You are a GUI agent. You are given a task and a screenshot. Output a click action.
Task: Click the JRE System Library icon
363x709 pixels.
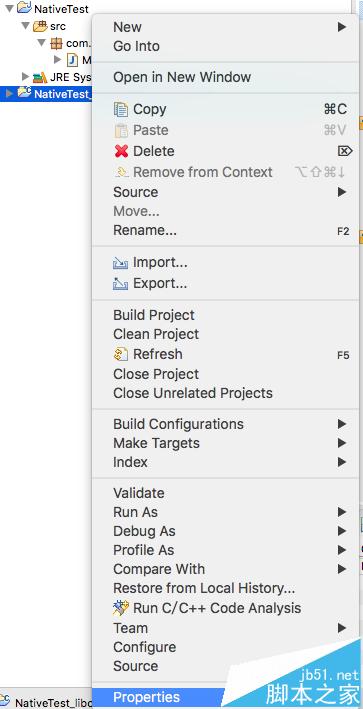click(40, 77)
